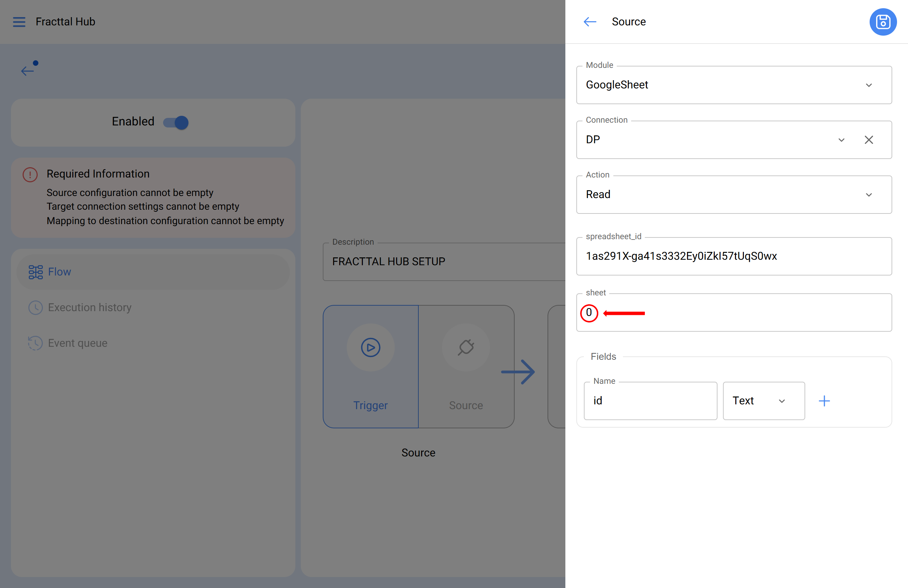Click the plus icon to add field
This screenshot has height=588, width=908.
(824, 401)
